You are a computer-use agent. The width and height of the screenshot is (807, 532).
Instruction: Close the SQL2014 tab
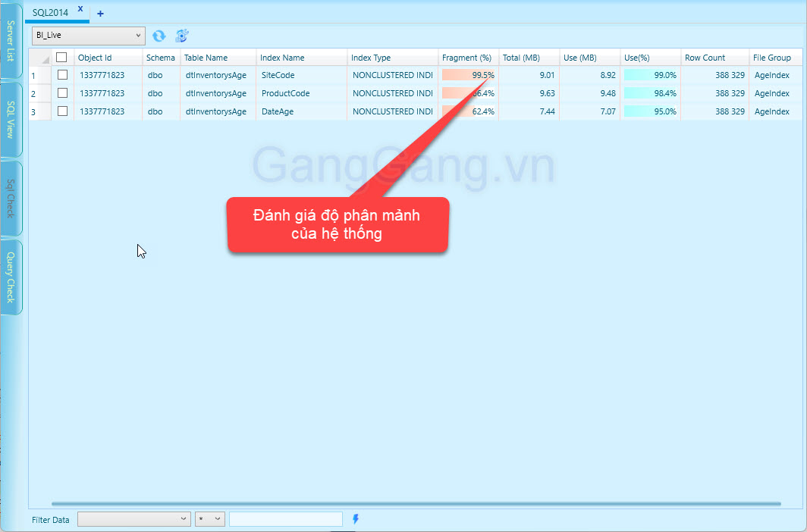[80, 9]
